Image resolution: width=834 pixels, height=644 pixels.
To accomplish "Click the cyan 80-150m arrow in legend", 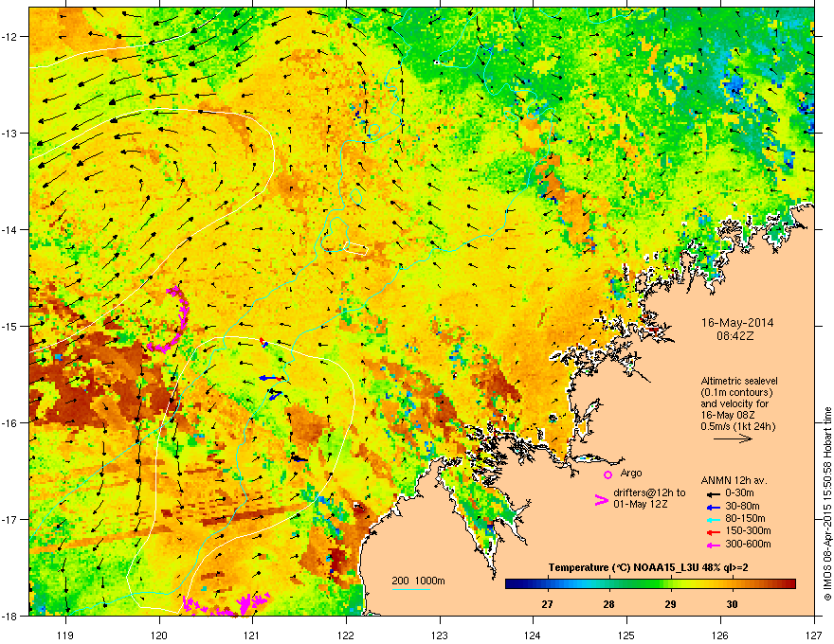I will coord(714,519).
